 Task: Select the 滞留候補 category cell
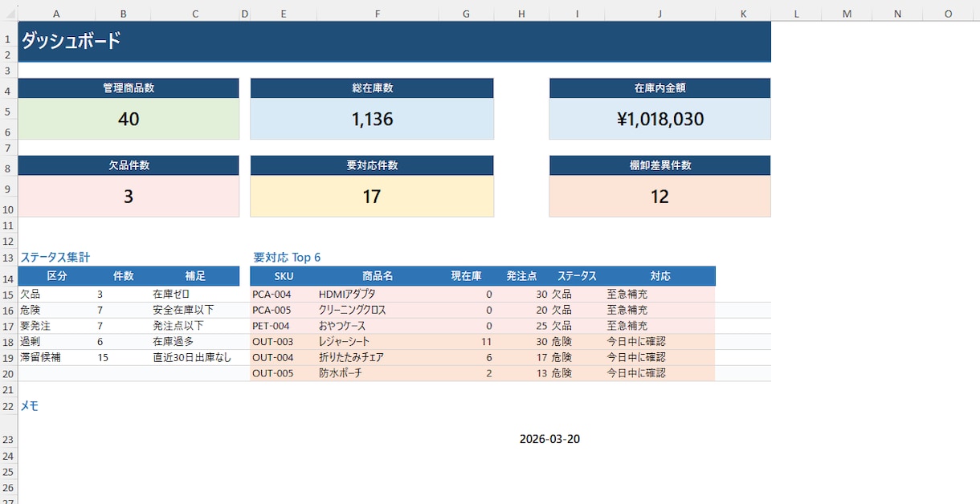[57, 358]
